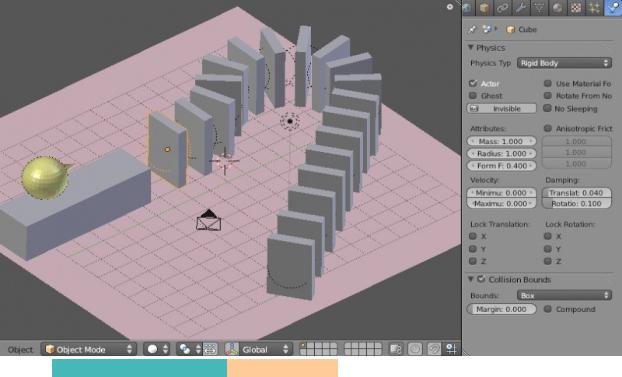Click the transform orientation axes icon

(x=232, y=349)
